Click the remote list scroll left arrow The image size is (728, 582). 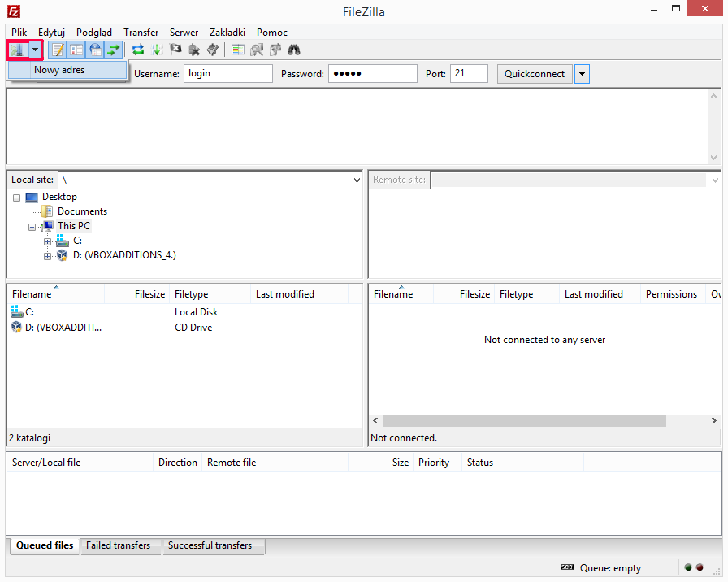pos(375,421)
